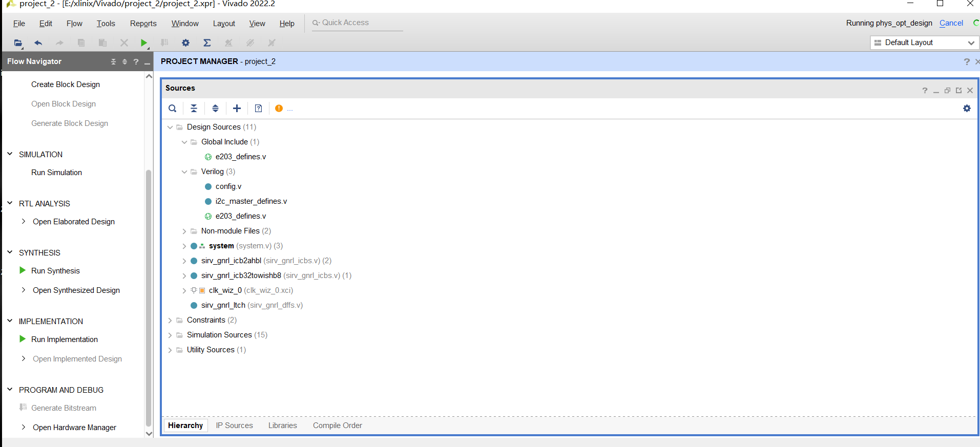Screen dimensions: 980x447
Task: Click the Sigma report toolbar icon
Action: point(207,43)
